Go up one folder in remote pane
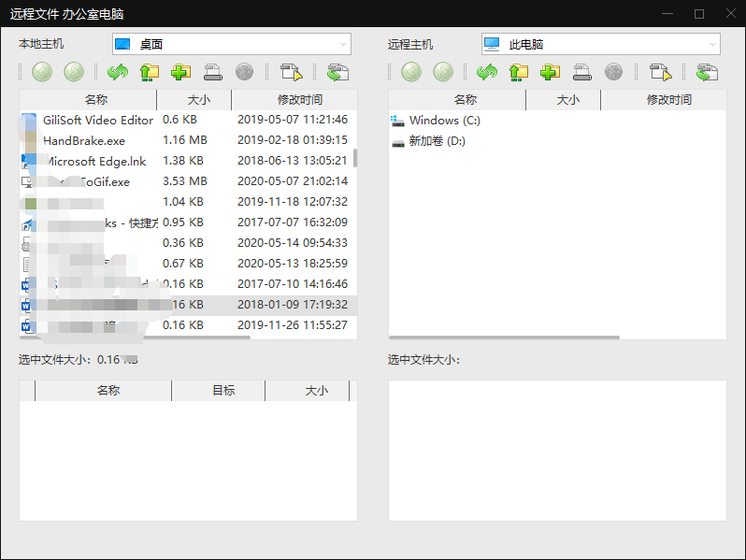746x560 pixels. tap(519, 72)
